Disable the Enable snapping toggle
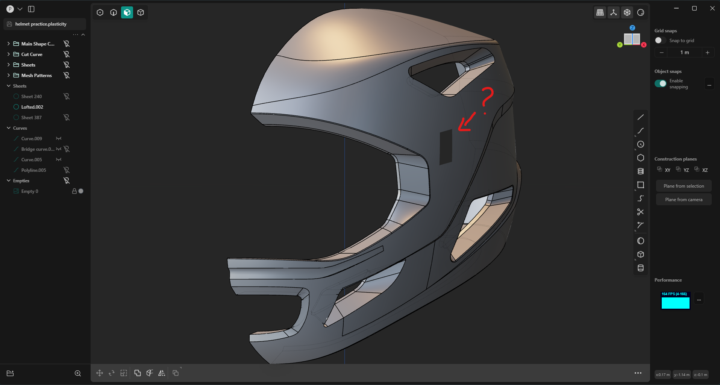Screen dimensions: 720x385 (660, 84)
